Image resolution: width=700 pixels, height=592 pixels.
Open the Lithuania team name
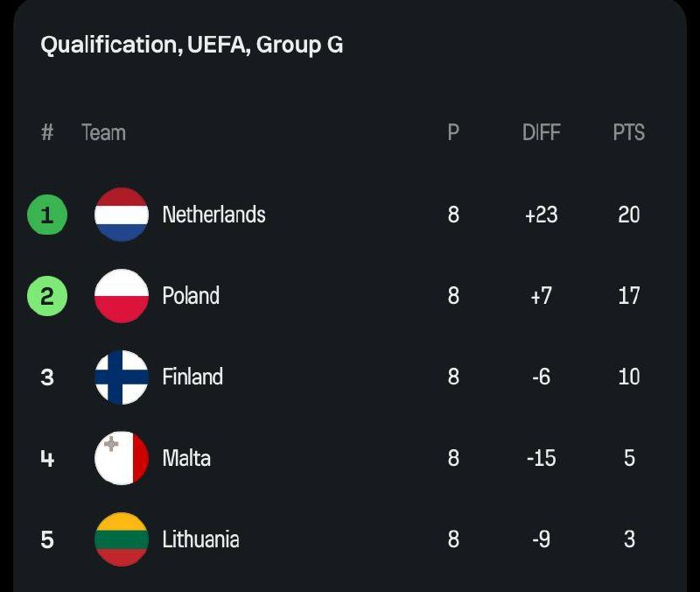pyautogui.click(x=200, y=539)
